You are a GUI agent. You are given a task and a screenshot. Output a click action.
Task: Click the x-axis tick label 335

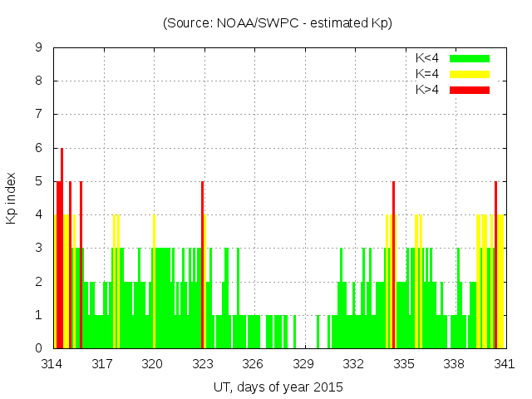pyautogui.click(x=404, y=363)
